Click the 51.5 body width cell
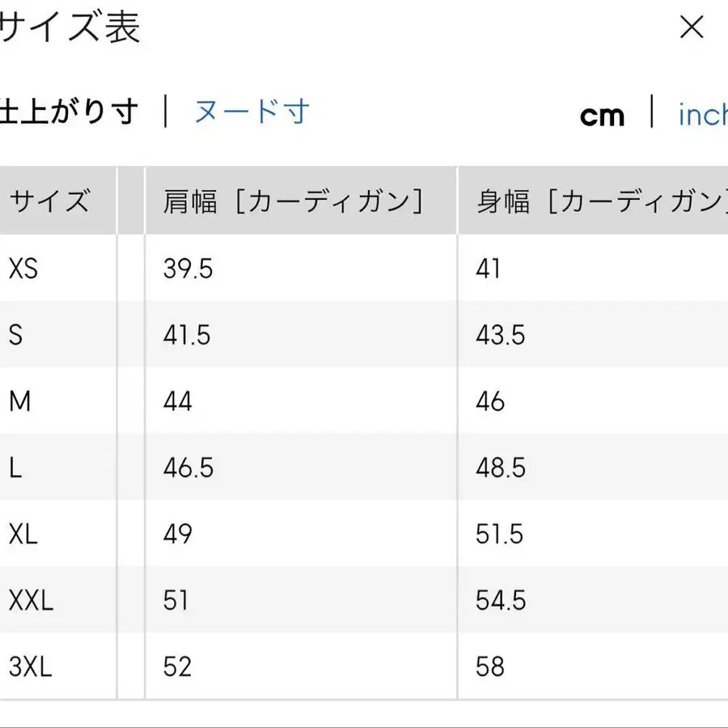This screenshot has height=728, width=728. [497, 534]
